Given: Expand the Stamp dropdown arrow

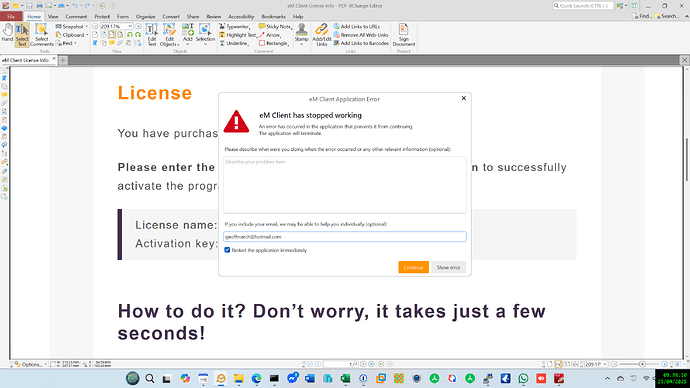Looking at the screenshot, I should point(301,44).
